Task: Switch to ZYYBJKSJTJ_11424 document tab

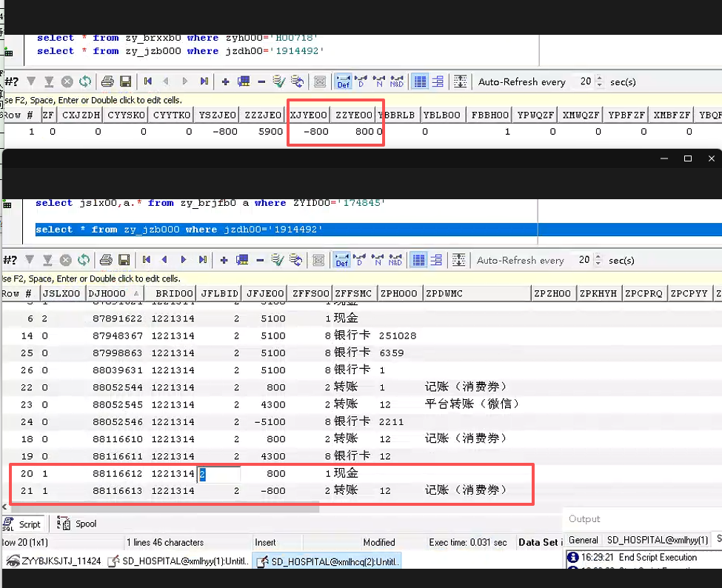Action: click(54, 561)
